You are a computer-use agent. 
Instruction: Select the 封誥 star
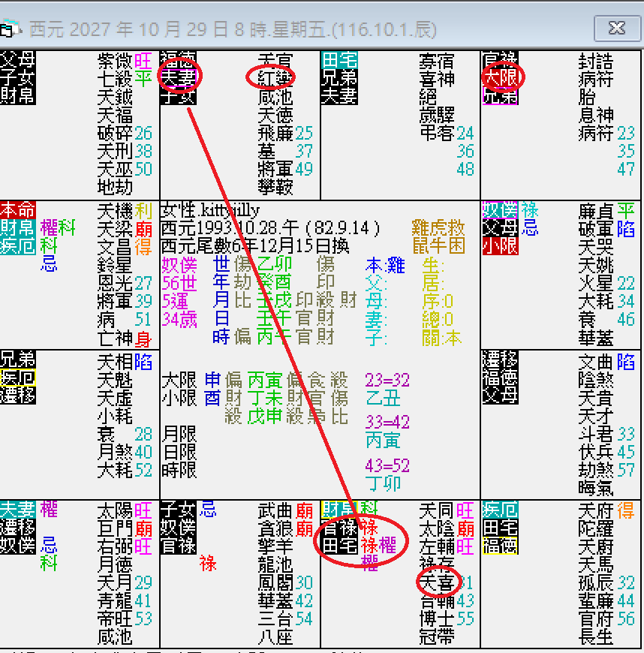[x=596, y=61]
